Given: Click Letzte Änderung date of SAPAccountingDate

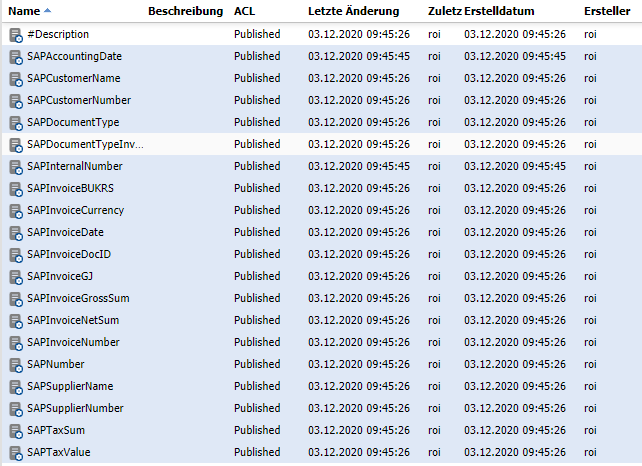Looking at the screenshot, I should pos(359,56).
